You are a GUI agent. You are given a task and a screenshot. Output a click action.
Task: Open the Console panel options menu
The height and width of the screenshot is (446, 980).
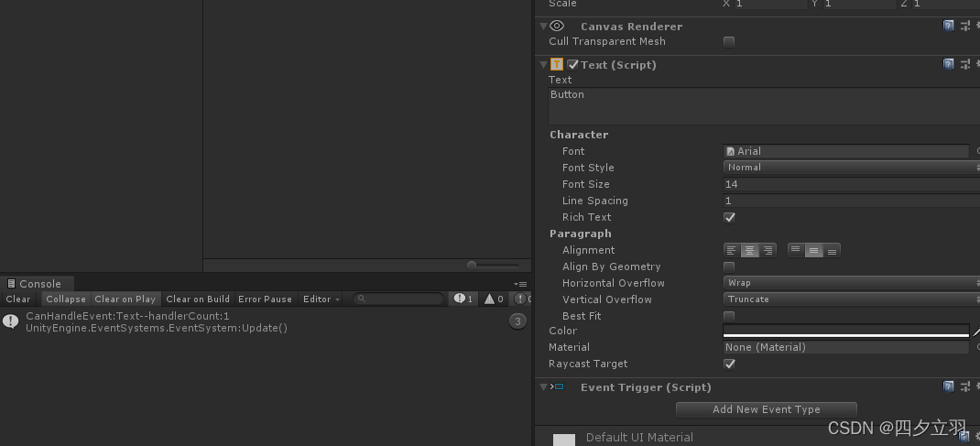pyautogui.click(x=520, y=284)
